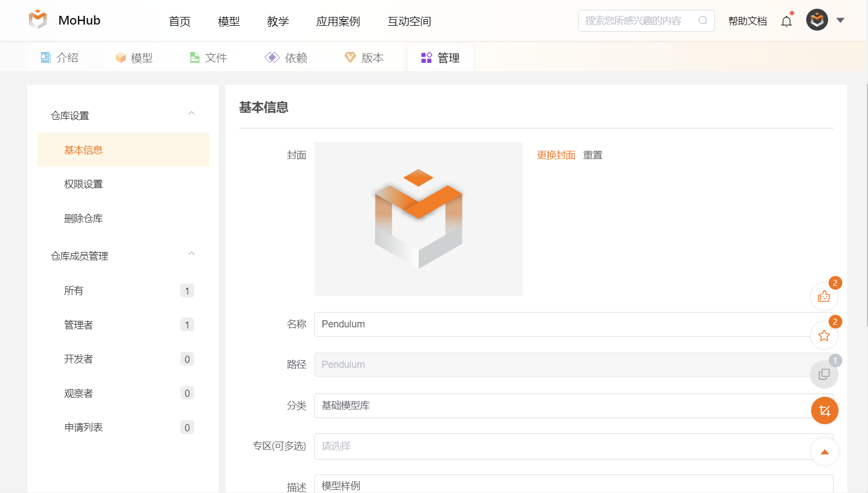
Task: Select 基本信息 in sidebar
Action: [x=123, y=150]
